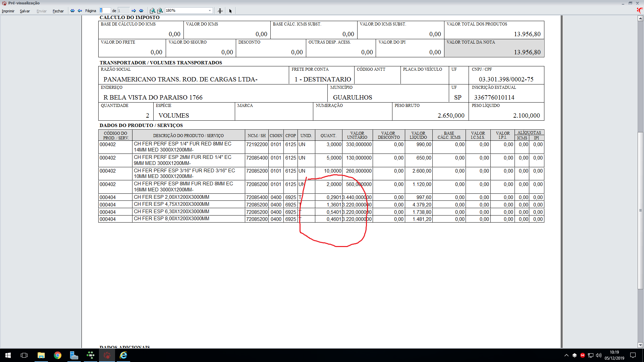The height and width of the screenshot is (362, 644).
Task: Click the município GUARULHOS
Action: [x=353, y=98]
